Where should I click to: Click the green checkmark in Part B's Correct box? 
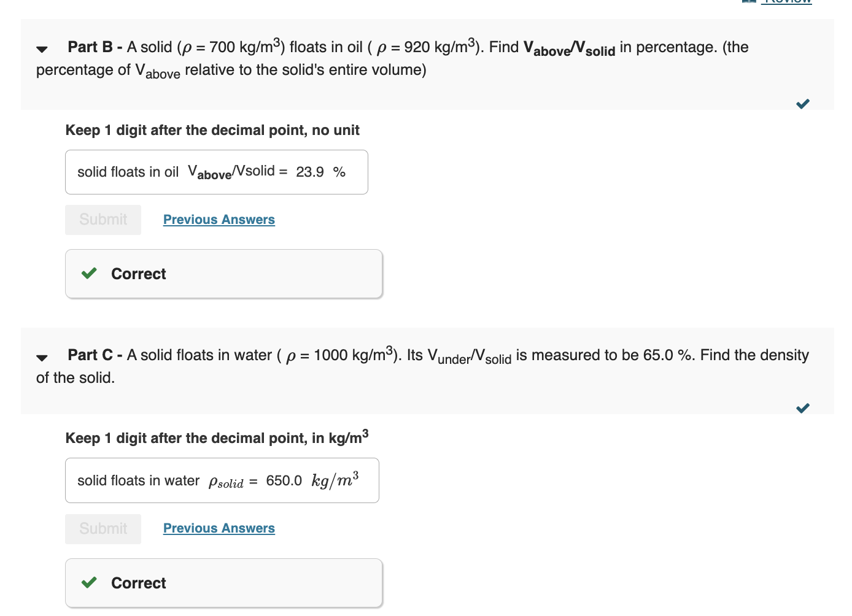coord(88,273)
